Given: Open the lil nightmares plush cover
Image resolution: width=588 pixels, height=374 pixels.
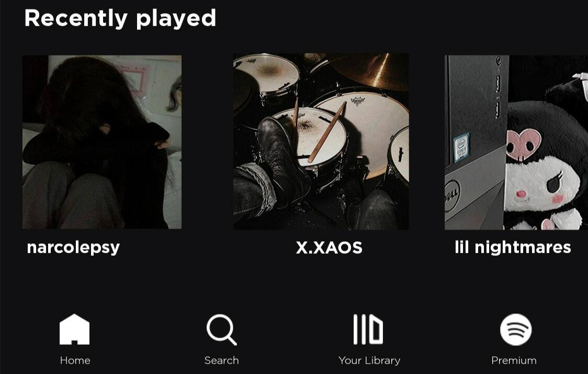Looking at the screenshot, I should (x=516, y=143).
